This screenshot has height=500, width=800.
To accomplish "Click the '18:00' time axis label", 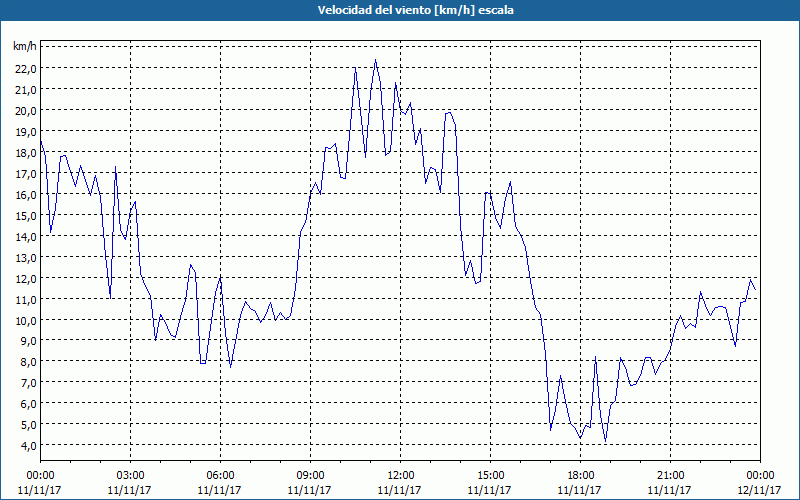I will (580, 476).
